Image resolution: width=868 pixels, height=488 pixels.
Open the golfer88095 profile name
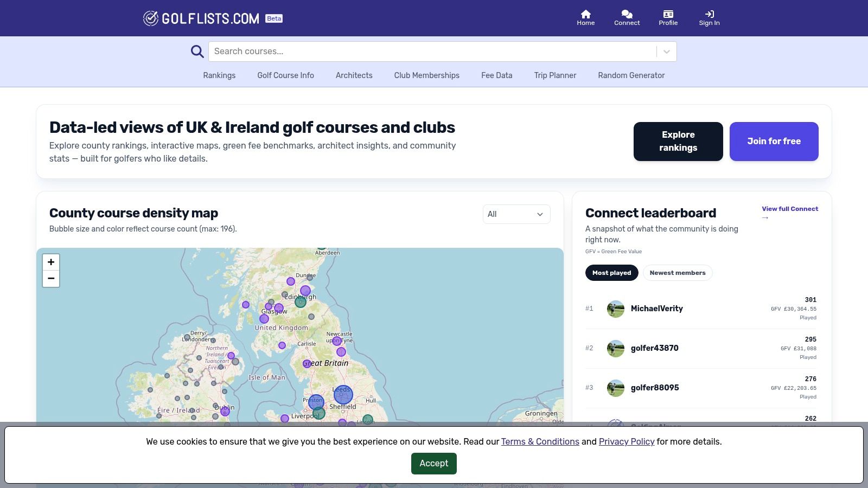tap(655, 388)
